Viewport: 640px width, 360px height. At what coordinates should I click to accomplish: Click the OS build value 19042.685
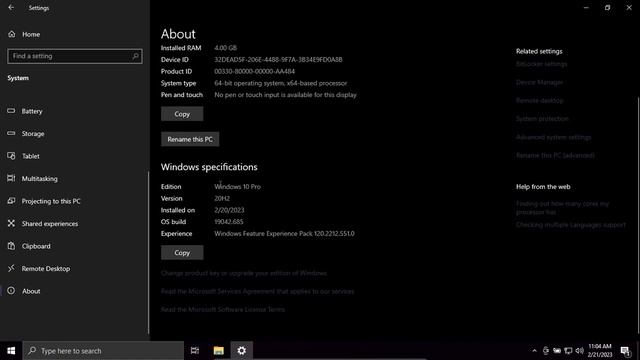(229, 222)
